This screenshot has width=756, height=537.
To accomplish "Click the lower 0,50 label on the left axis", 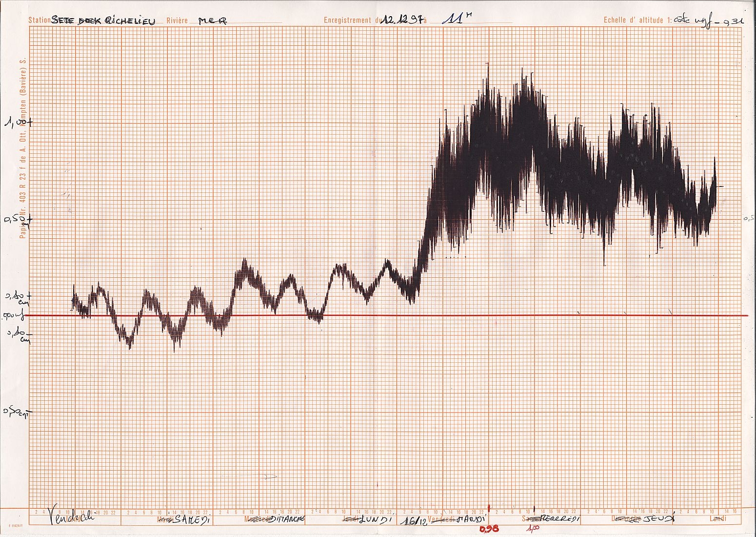I will [17, 413].
